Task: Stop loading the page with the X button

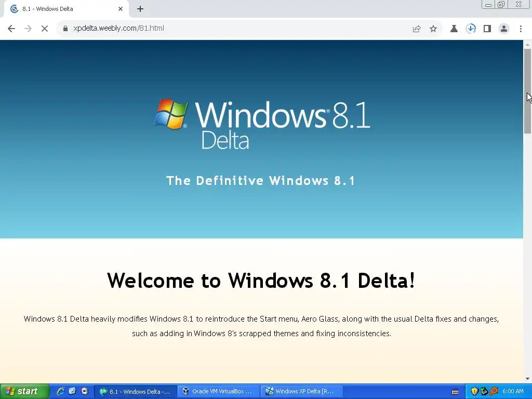Action: 45,29
